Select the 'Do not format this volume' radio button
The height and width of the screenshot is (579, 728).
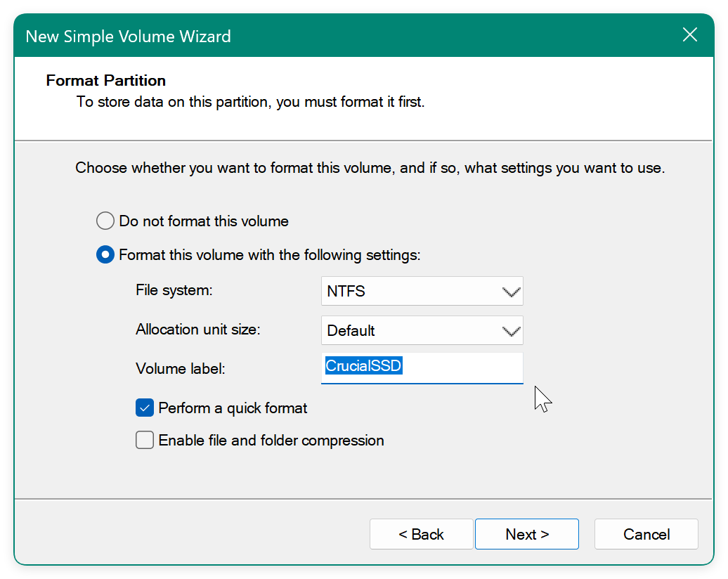pyautogui.click(x=105, y=221)
